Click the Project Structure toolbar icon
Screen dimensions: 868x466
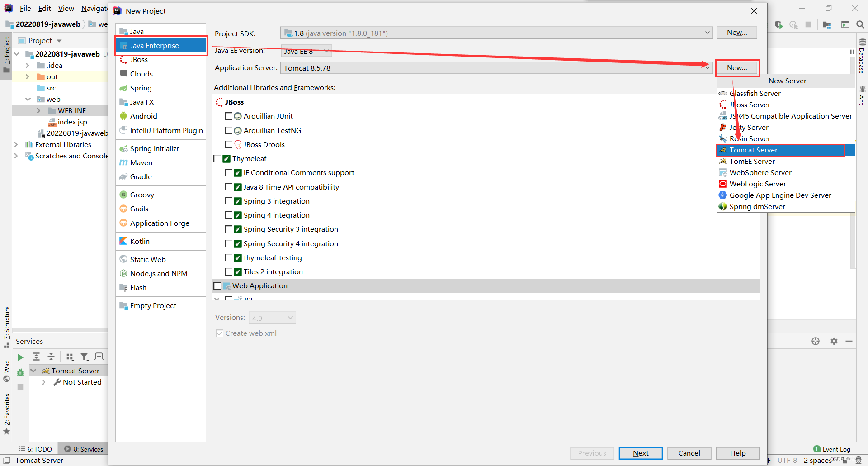tap(827, 24)
